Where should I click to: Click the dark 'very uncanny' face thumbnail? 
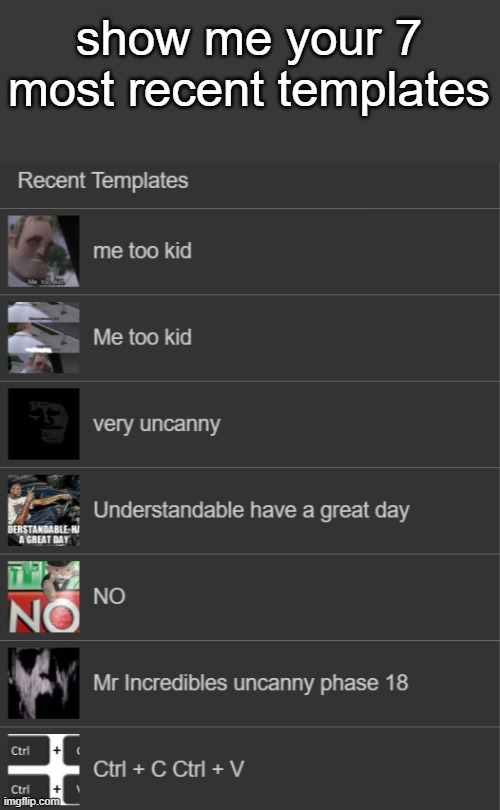[43, 424]
